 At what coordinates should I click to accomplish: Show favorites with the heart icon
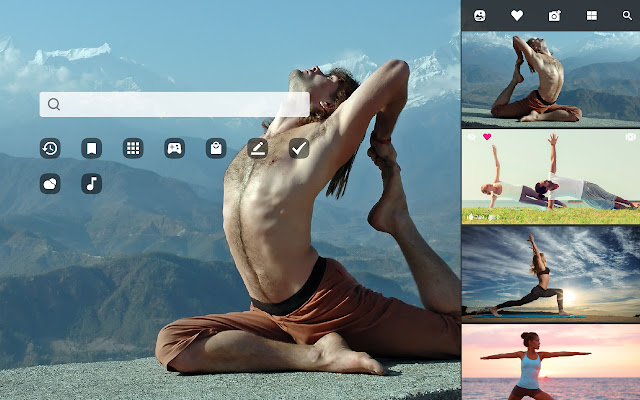[x=517, y=16]
